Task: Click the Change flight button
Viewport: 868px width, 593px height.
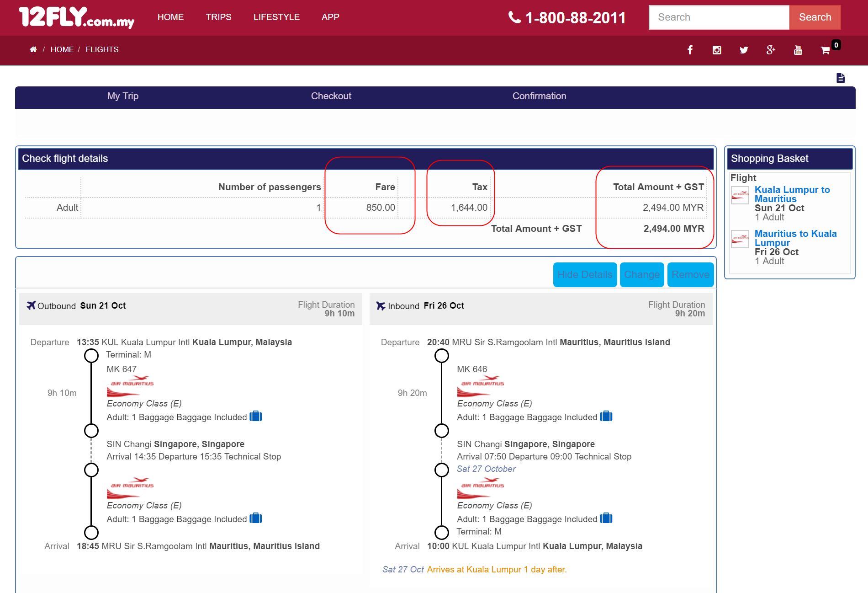Action: point(642,275)
